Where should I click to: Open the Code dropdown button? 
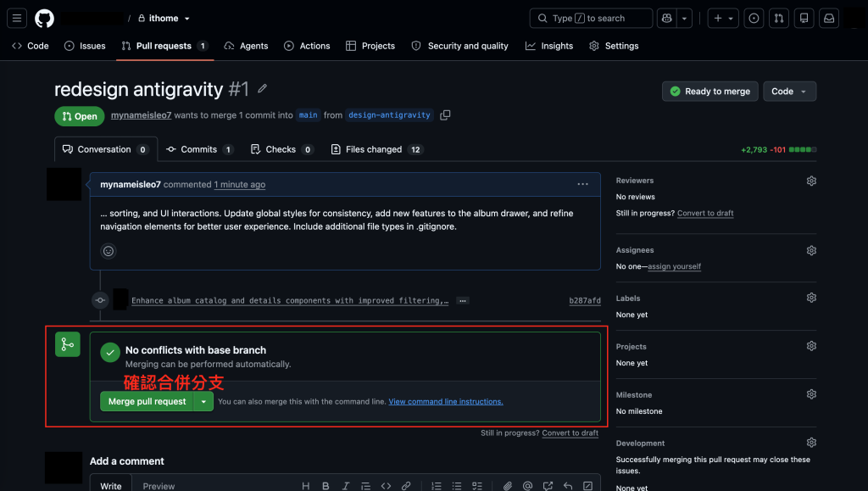[x=789, y=92]
